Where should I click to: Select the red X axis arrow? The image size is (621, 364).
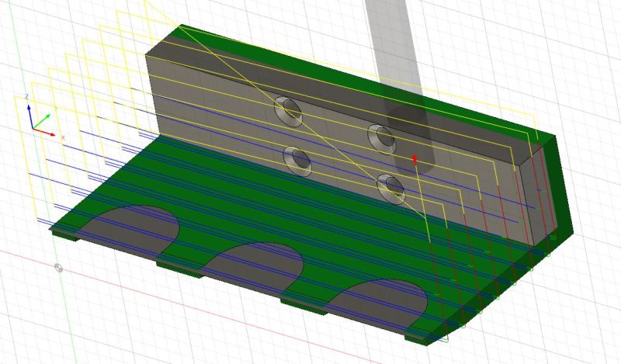[x=44, y=132]
